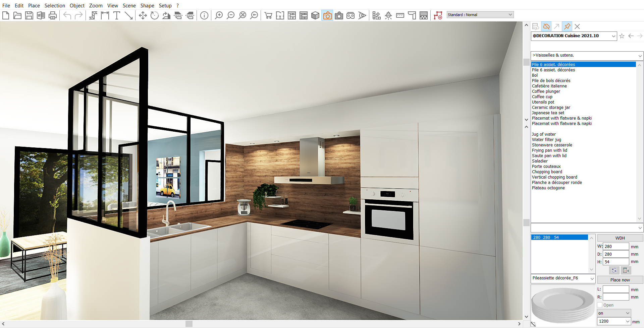Image resolution: width=644 pixels, height=328 pixels.
Task: Click the orange photo-realistic camera icon
Action: (327, 15)
